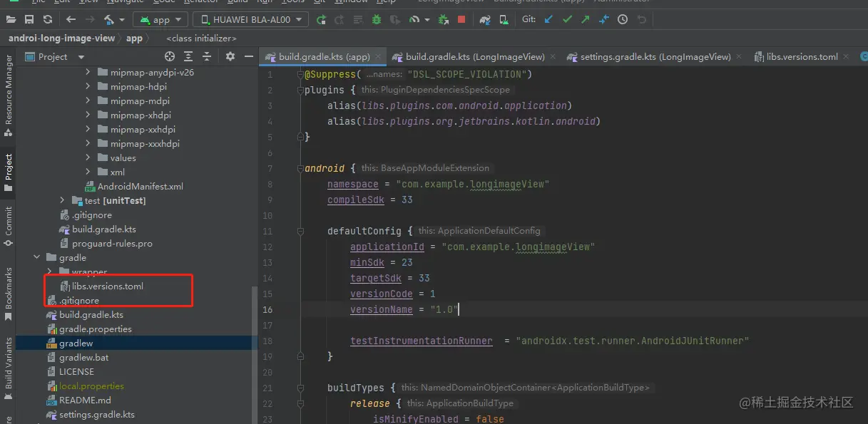Screen dimensions: 868x424
Task: Click the green Debug bug icon
Action: (377, 20)
